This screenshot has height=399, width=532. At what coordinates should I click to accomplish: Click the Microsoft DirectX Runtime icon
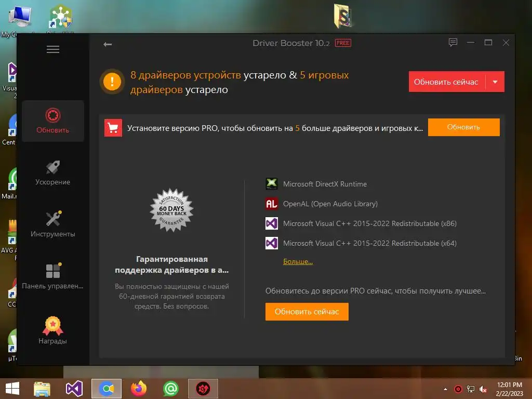[x=271, y=184]
